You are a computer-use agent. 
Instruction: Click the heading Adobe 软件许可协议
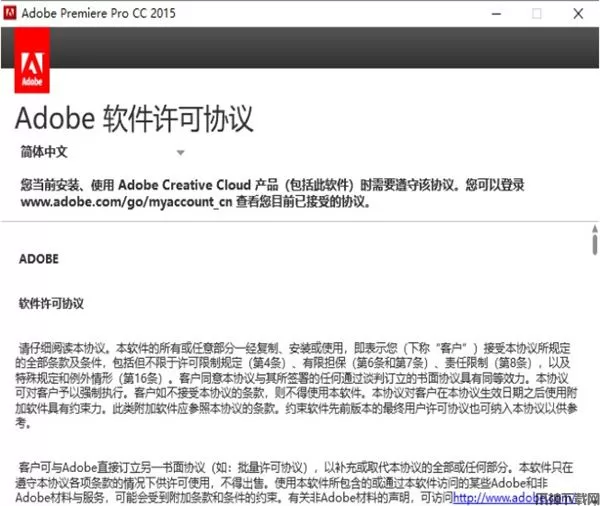point(134,119)
